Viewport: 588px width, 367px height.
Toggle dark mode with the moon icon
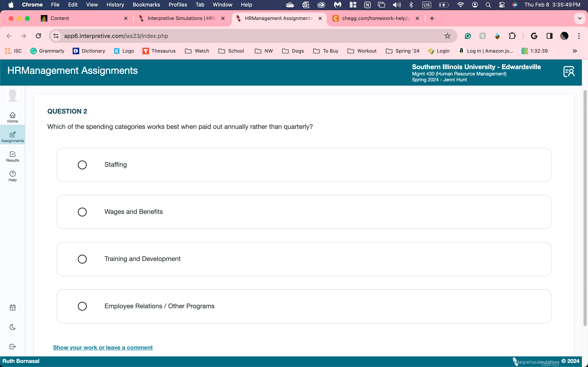pos(12,327)
